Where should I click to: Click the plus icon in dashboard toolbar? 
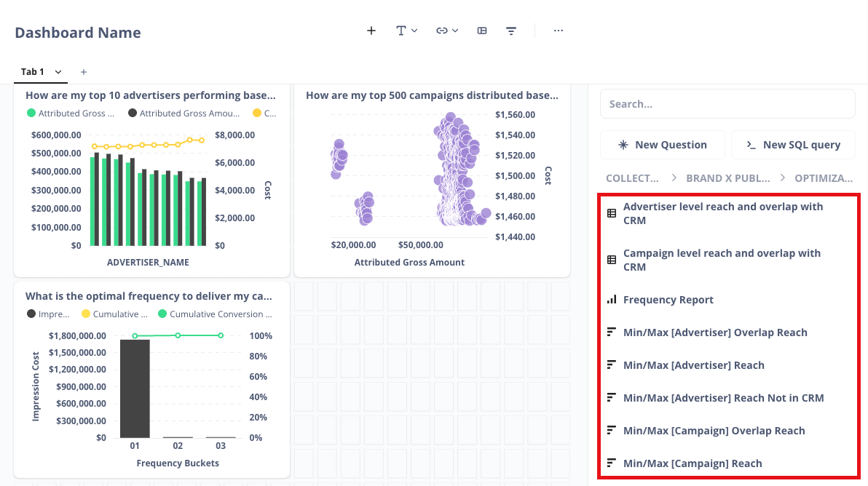(x=371, y=31)
